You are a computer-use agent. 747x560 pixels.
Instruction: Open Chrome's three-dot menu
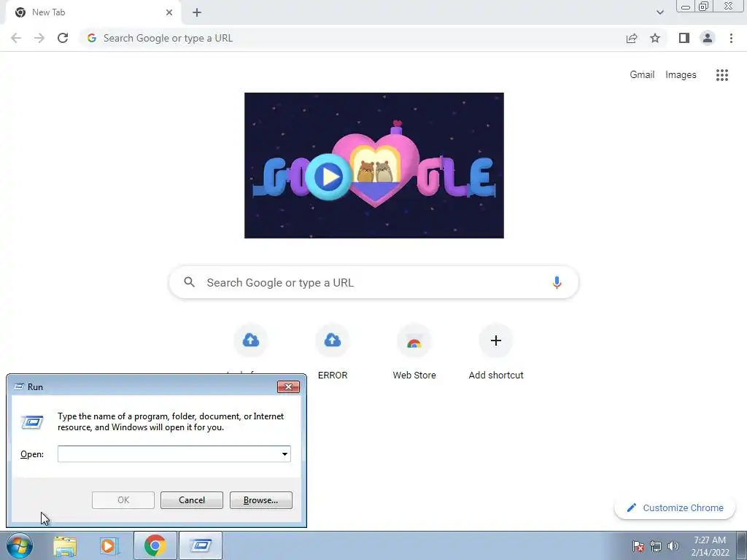point(731,38)
